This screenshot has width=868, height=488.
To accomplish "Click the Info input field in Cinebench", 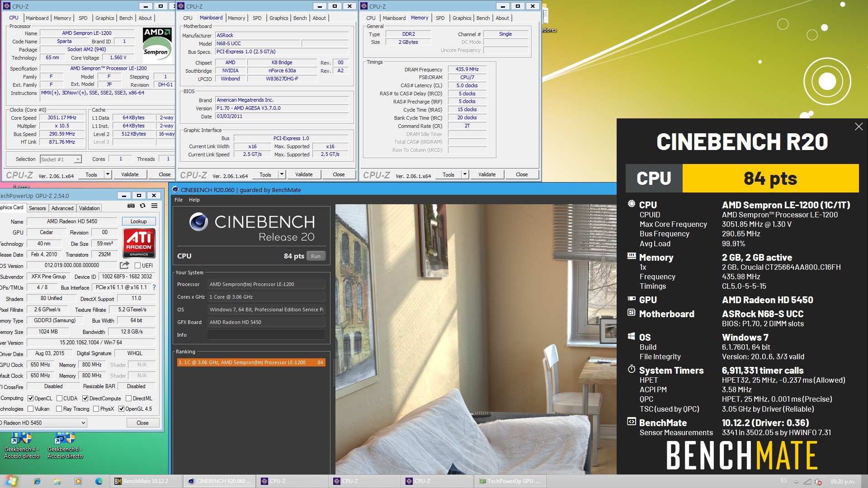I will (266, 335).
